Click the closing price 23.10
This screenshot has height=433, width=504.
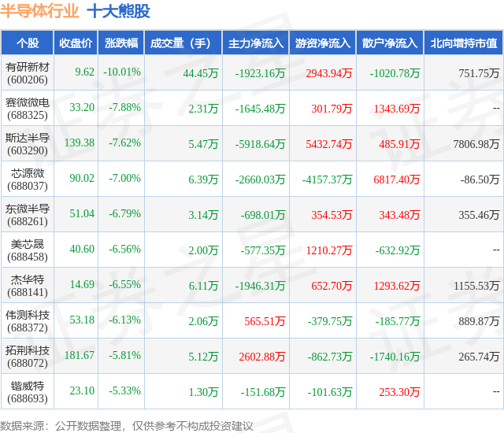(x=82, y=390)
